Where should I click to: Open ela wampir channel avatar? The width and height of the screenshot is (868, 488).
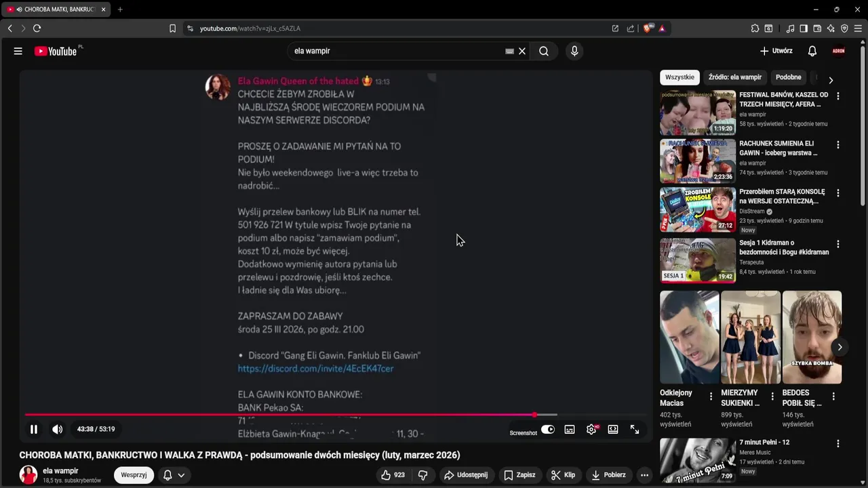(x=28, y=475)
